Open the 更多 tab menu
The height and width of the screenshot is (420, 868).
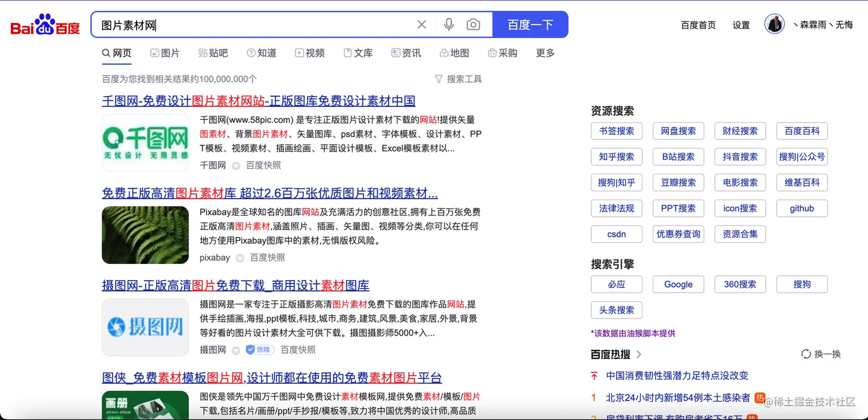pos(545,53)
